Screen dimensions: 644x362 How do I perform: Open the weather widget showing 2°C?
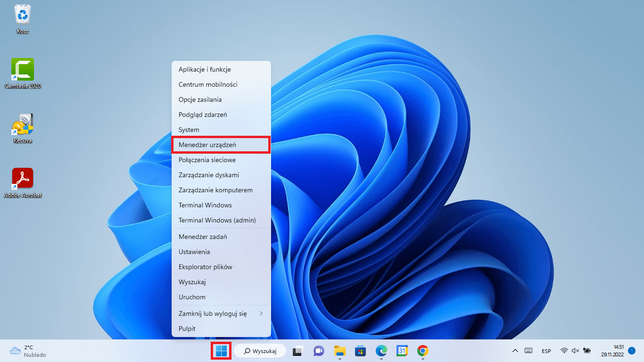coord(28,351)
